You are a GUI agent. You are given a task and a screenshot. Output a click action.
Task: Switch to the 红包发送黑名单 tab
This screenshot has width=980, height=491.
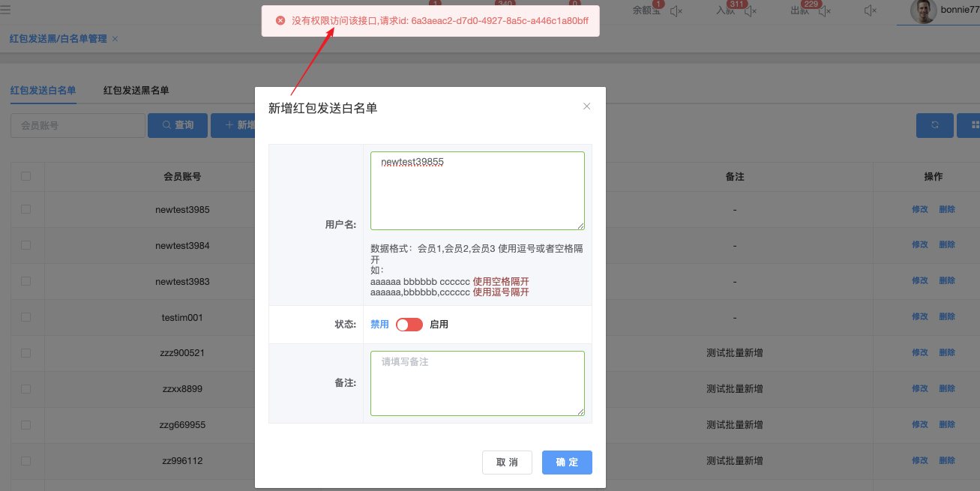click(x=136, y=91)
